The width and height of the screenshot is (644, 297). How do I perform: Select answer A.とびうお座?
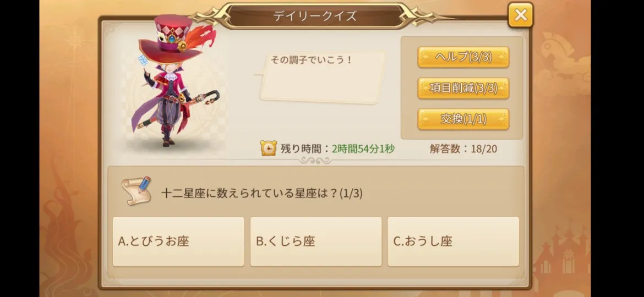[x=178, y=241]
